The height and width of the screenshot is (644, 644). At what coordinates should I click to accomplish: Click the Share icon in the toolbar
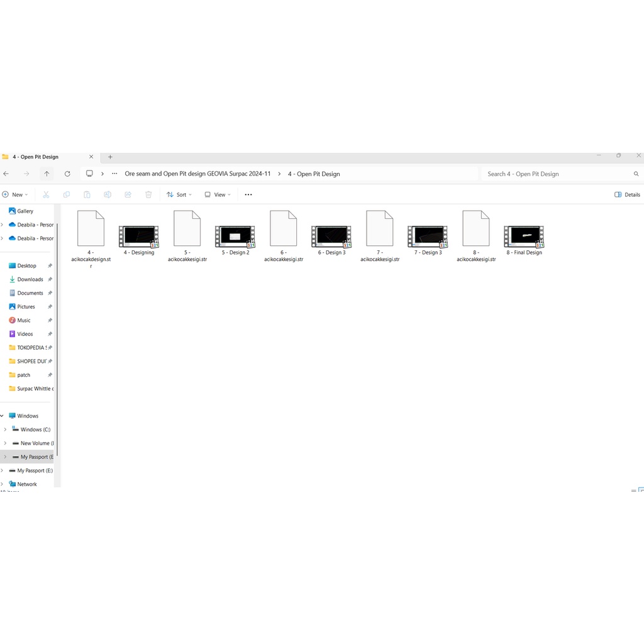tap(128, 195)
